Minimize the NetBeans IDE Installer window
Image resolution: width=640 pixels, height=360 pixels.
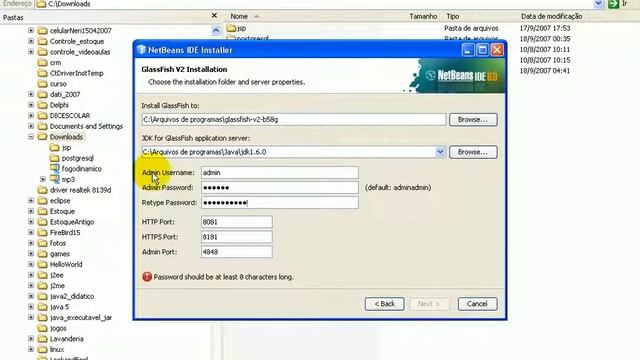[468, 50]
